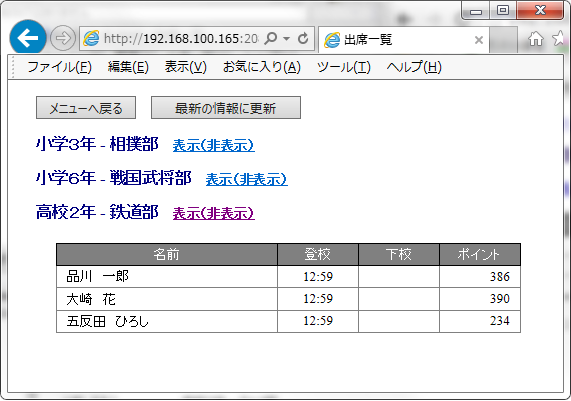
Task: Toggle display of 小学6年 - 戦国武将部 list
Action: point(247,179)
